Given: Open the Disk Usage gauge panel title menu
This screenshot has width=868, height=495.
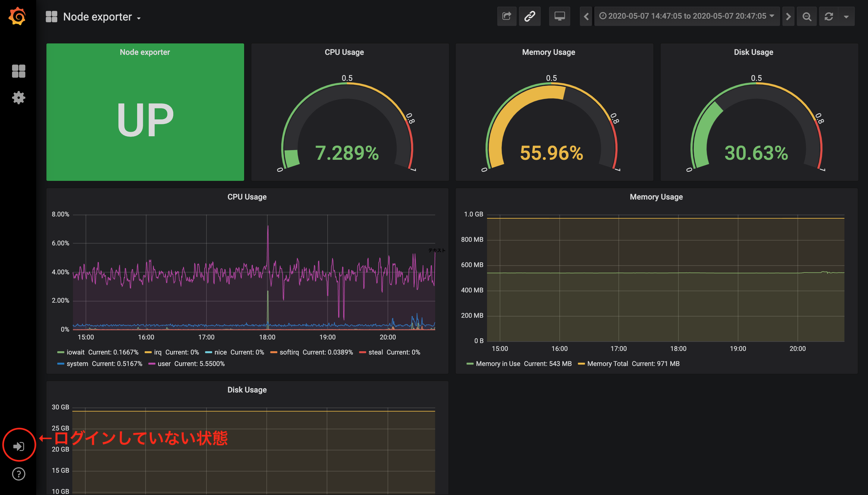Looking at the screenshot, I should point(753,52).
